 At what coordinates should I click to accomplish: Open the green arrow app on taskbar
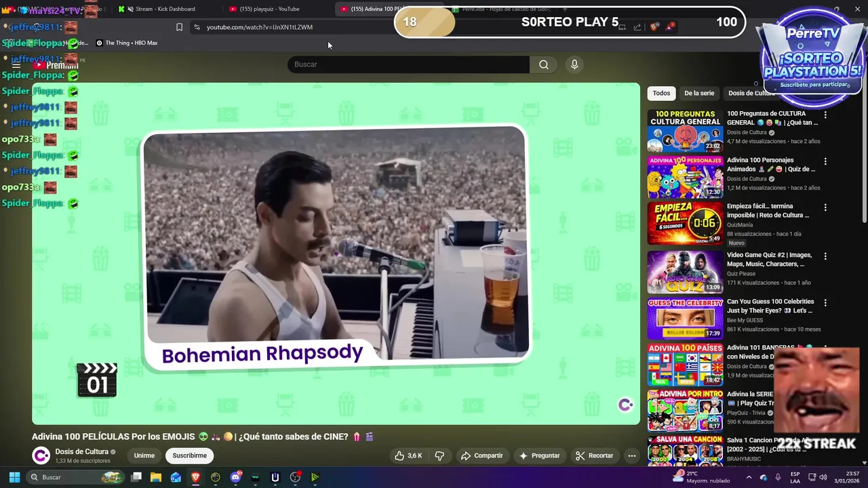[315, 477]
